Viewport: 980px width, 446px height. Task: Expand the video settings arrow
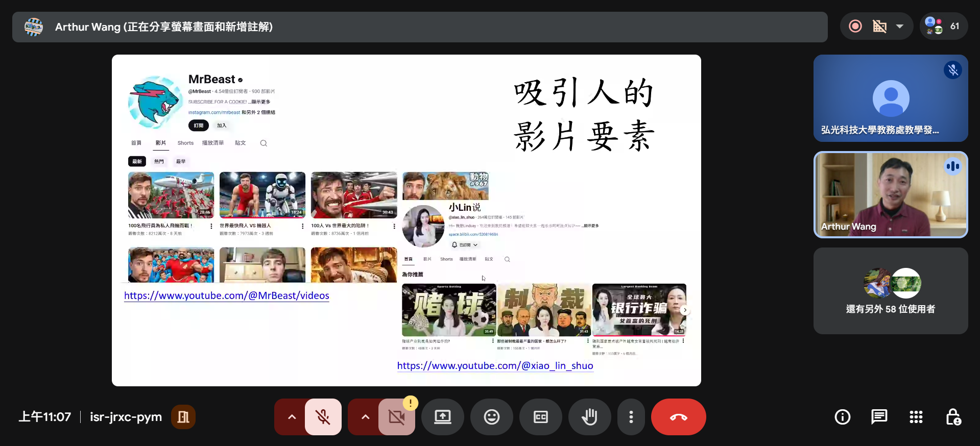coord(365,417)
